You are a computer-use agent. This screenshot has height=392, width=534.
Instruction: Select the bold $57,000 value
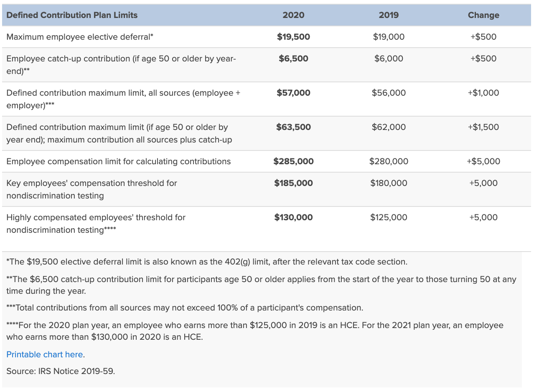(x=293, y=93)
